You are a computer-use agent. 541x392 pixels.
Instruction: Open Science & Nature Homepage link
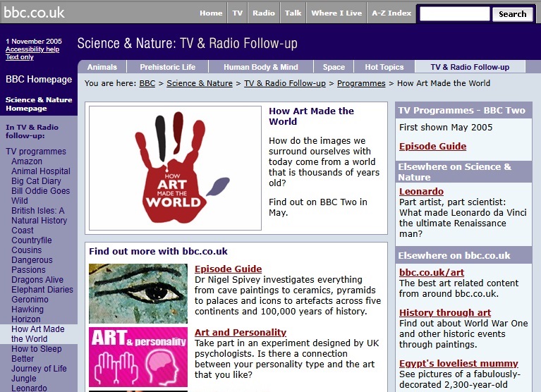[x=39, y=104]
